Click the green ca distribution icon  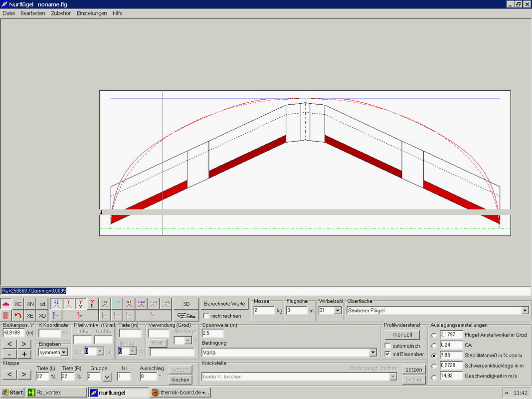pos(105,304)
